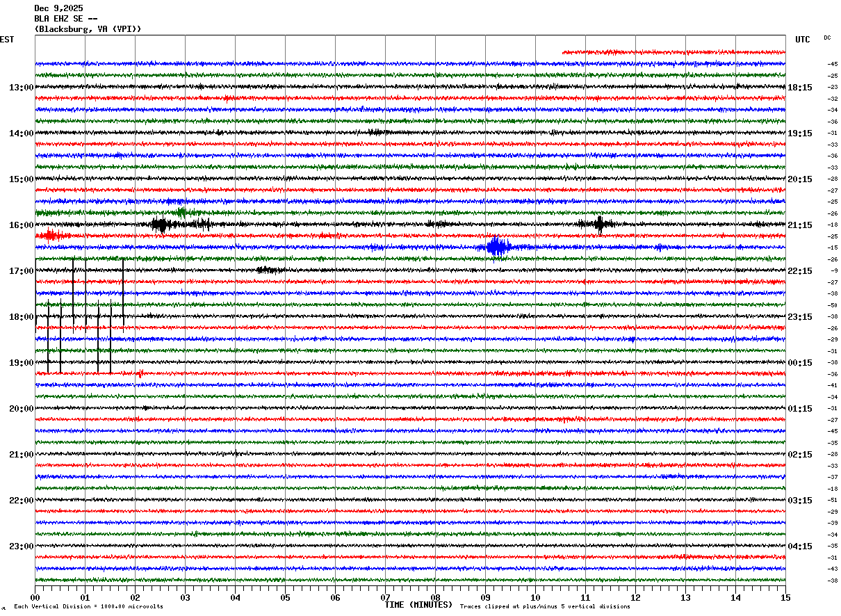
Task: Click the 19:15 UTC time label
Action: click(x=800, y=133)
